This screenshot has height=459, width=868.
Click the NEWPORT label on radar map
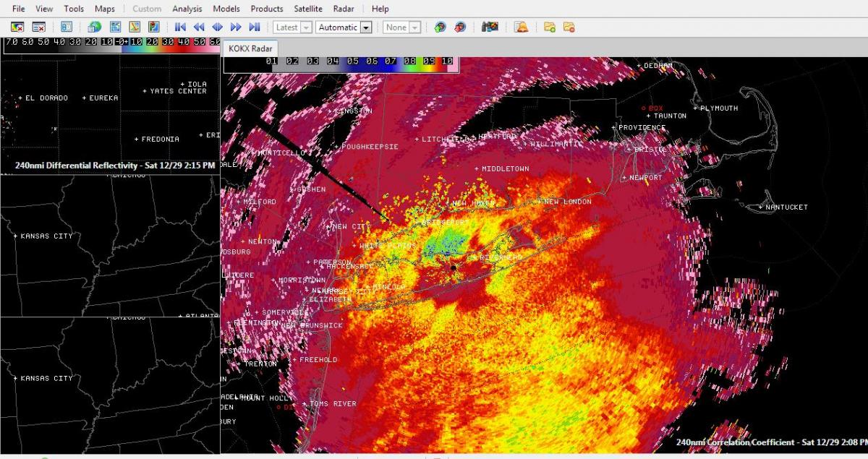tap(646, 178)
